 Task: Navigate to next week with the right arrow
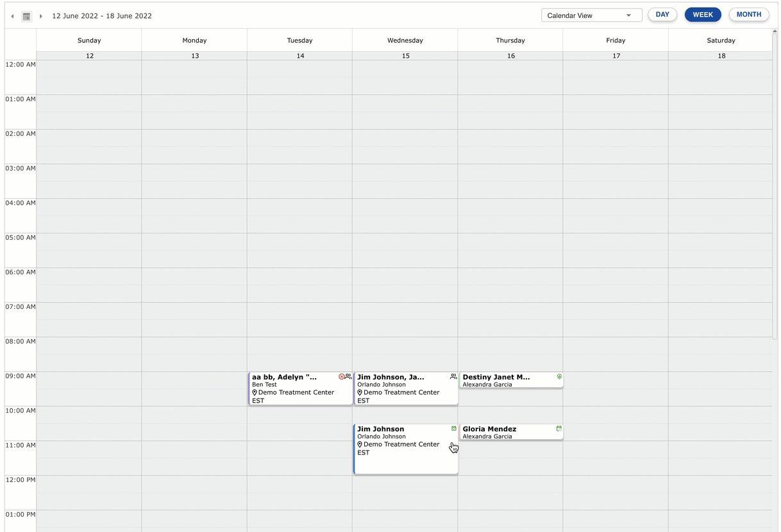click(40, 16)
